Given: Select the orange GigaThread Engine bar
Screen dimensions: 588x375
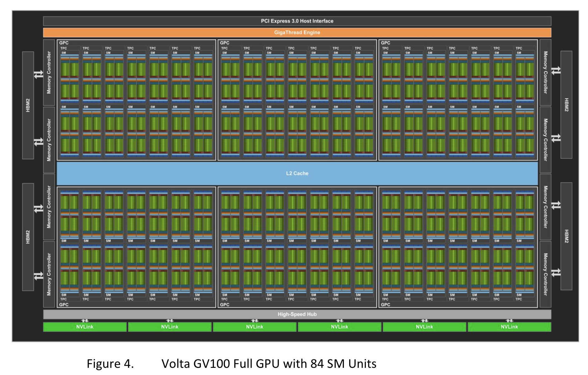Looking at the screenshot, I should point(297,32).
